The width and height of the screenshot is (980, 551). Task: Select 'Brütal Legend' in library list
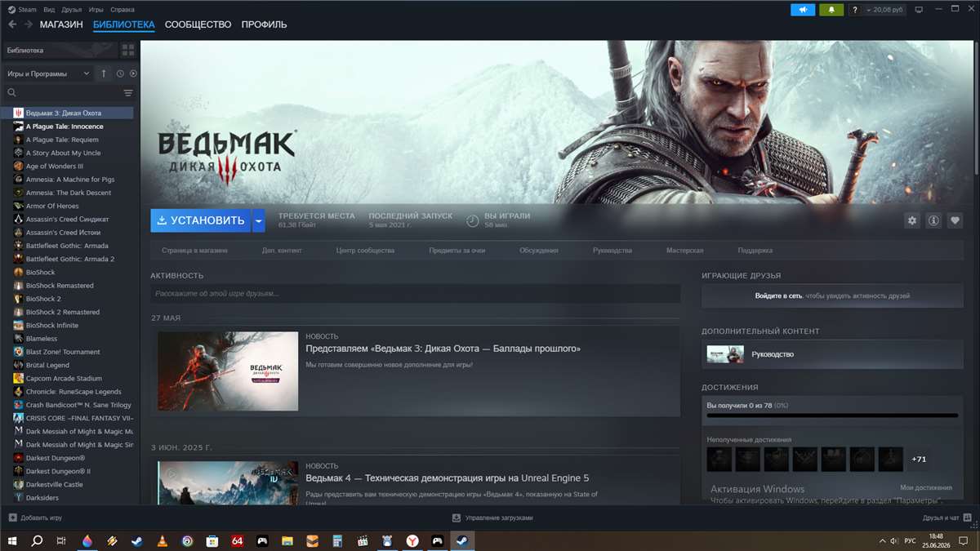[47, 365]
